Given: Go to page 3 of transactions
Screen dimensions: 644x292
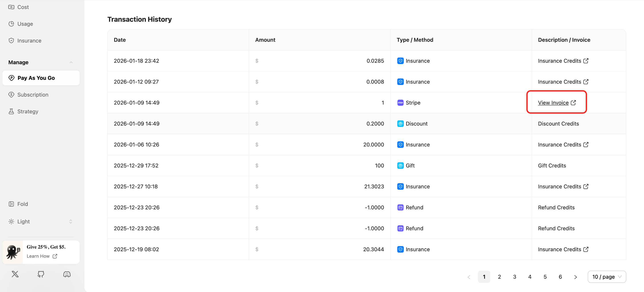Looking at the screenshot, I should coord(515,277).
